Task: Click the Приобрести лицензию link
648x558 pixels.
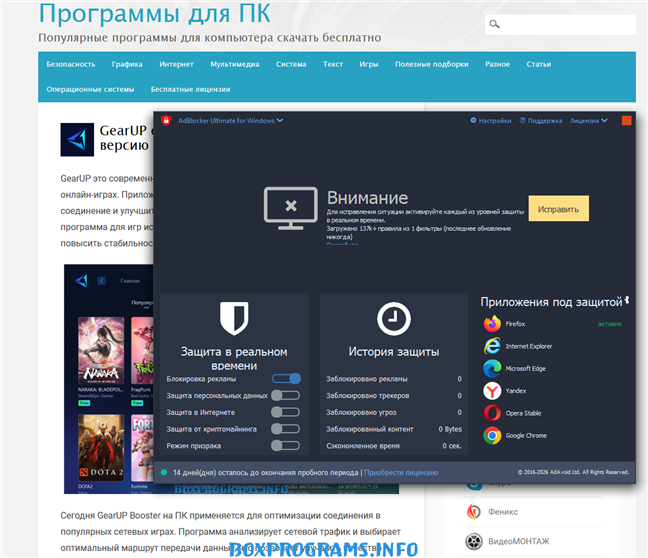Action: tap(401, 472)
